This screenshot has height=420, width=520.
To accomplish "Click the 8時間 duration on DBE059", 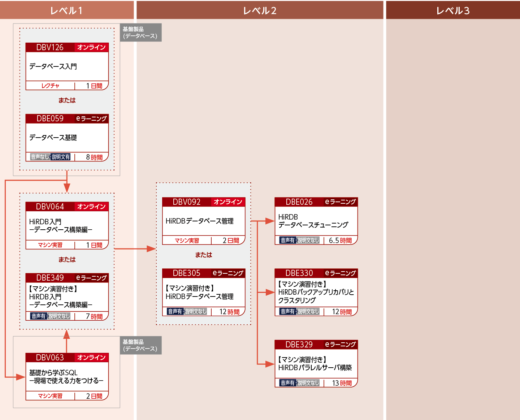I will pyautogui.click(x=94, y=157).
